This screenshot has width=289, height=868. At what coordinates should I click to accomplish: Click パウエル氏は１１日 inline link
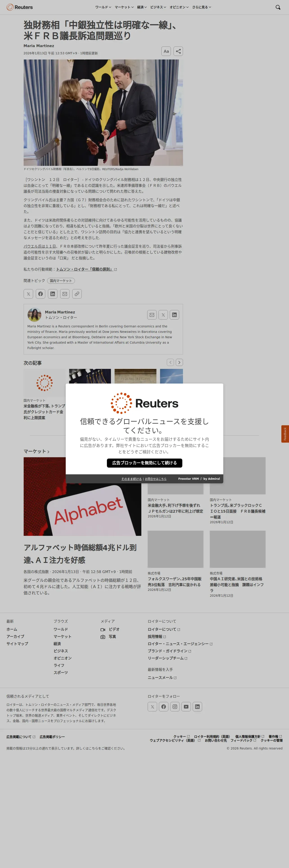click(40, 246)
